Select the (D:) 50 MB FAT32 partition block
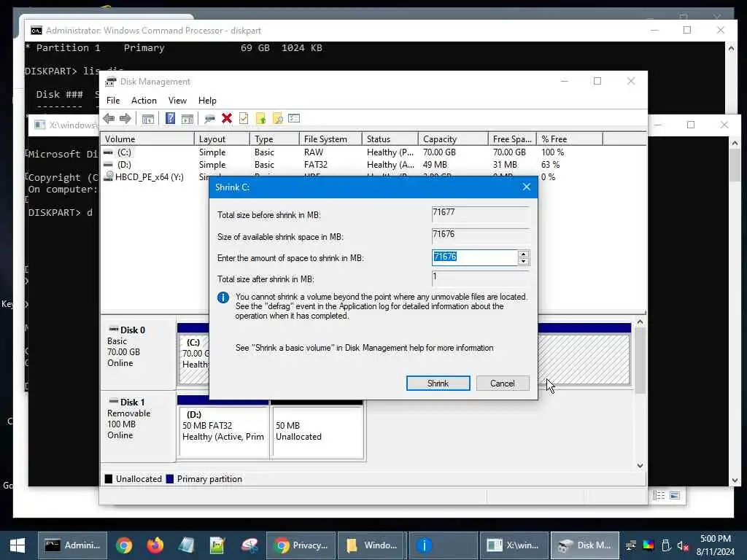This screenshot has height=560, width=747. pos(223,427)
